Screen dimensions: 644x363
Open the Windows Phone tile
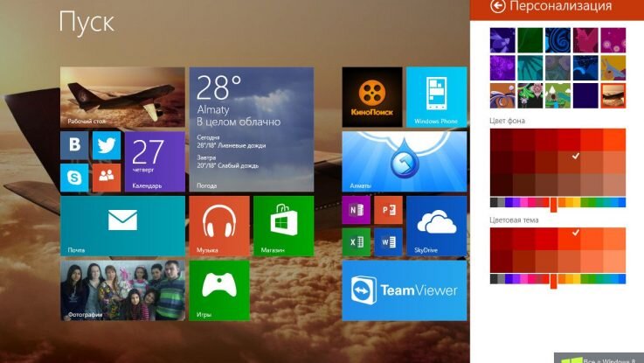[437, 97]
